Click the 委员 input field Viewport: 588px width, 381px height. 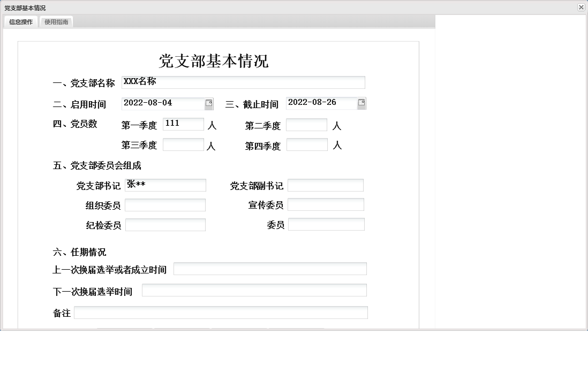(326, 224)
